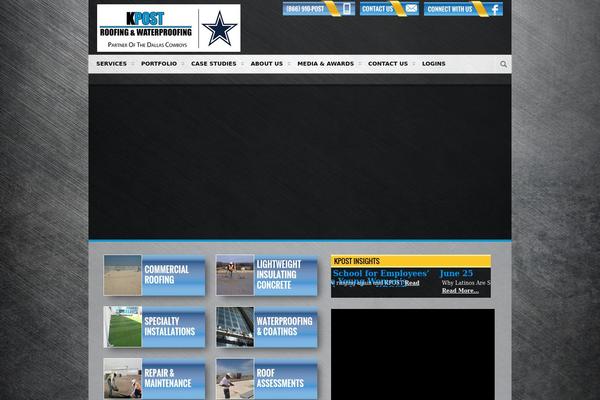
Task: Click the KPOST Insights header
Action: [x=411, y=261]
